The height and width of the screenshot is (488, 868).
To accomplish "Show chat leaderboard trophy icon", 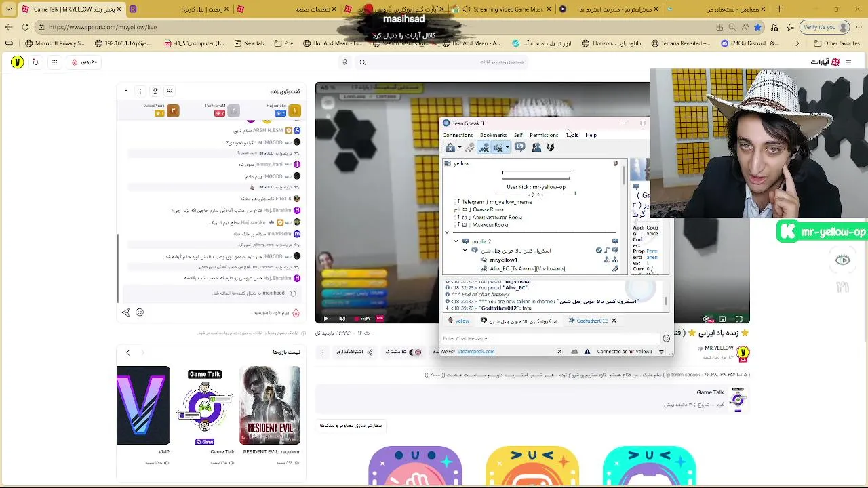I will pos(155,91).
